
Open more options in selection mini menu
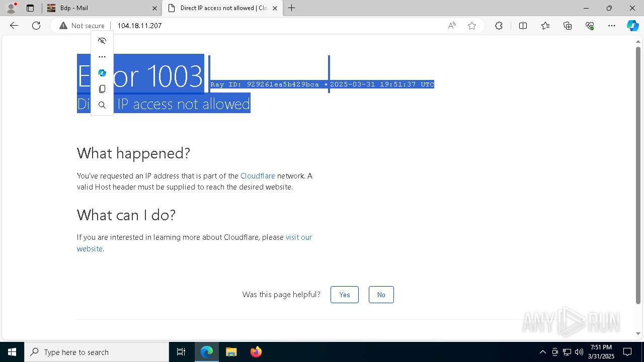(102, 57)
